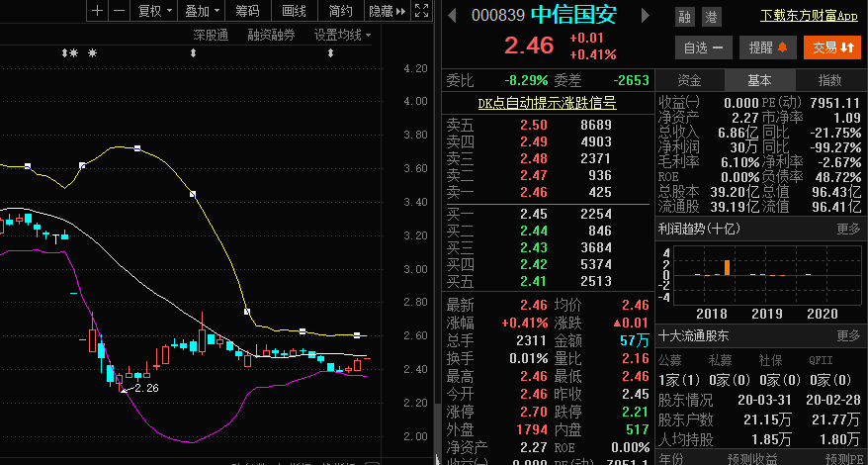
Task: Expand the 设置均线 dropdown
Action: pos(343,36)
